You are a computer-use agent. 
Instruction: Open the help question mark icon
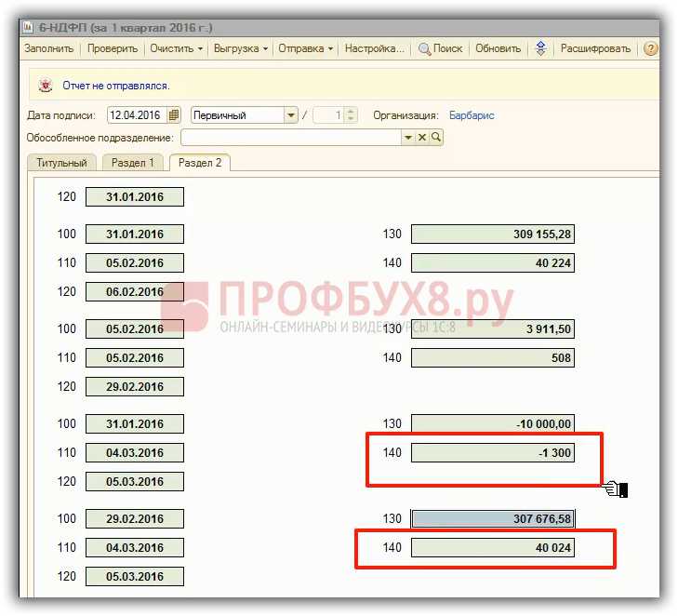coord(650,49)
